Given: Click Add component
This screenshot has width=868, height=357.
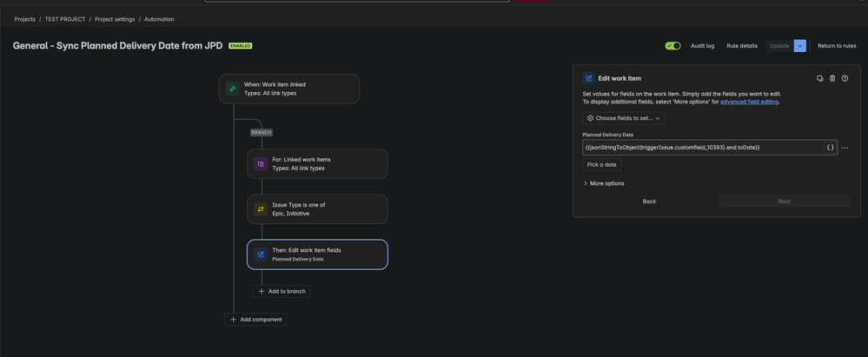Looking at the screenshot, I should click(255, 320).
